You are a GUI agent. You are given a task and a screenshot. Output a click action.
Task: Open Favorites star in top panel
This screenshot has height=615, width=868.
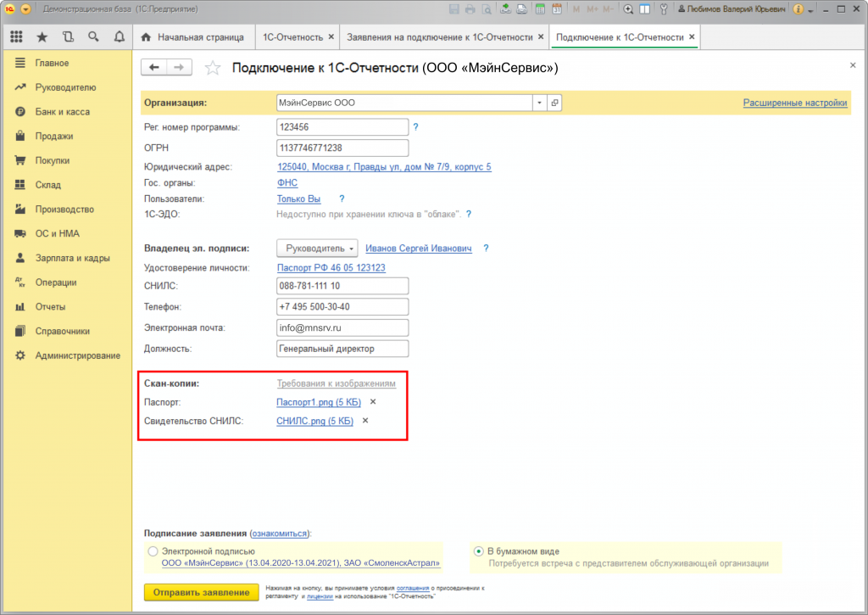point(42,37)
